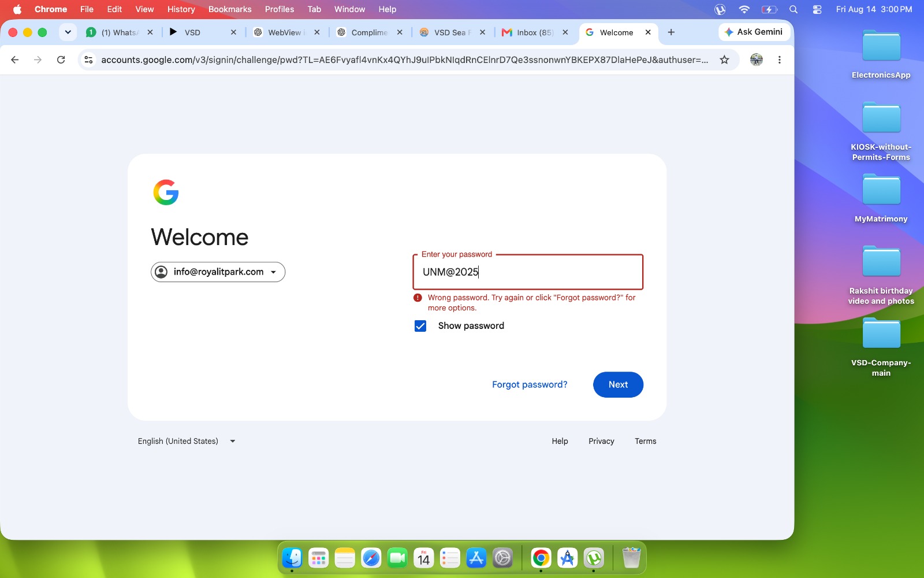Screen dimensions: 924x578
Task: Open the View menu
Action: (144, 9)
